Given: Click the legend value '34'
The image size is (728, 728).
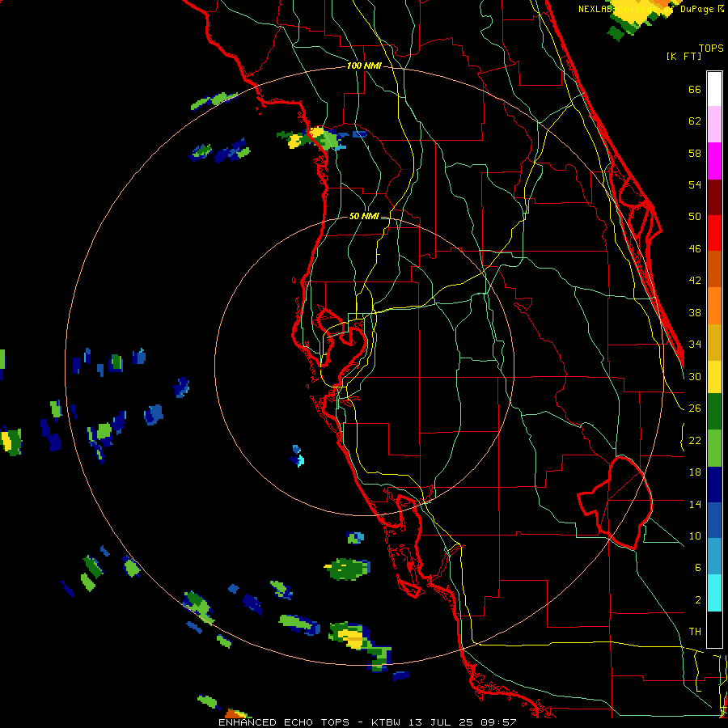Looking at the screenshot, I should pos(695,345).
